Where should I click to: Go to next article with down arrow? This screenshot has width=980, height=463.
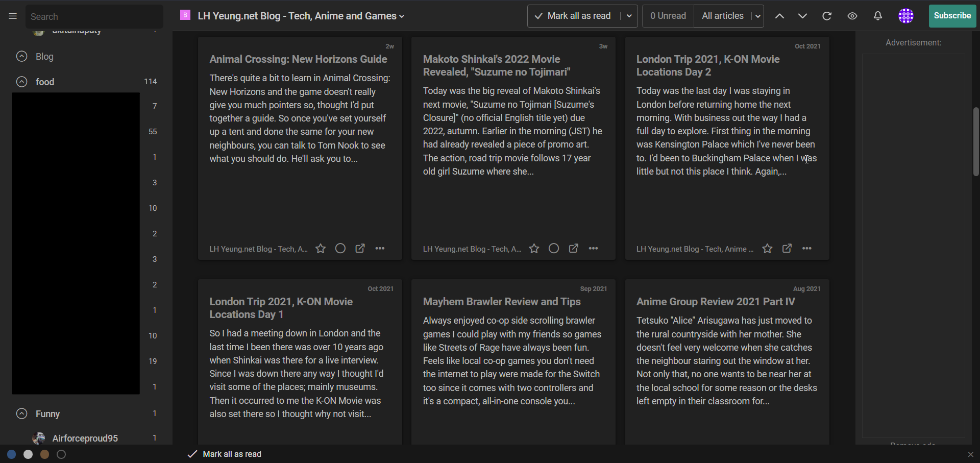click(x=802, y=16)
